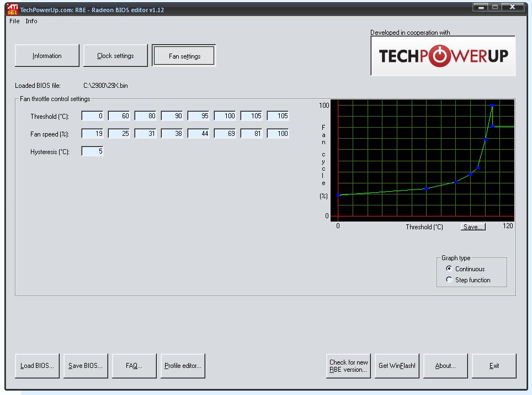Open the TechPowerUp logo banner

click(443, 56)
